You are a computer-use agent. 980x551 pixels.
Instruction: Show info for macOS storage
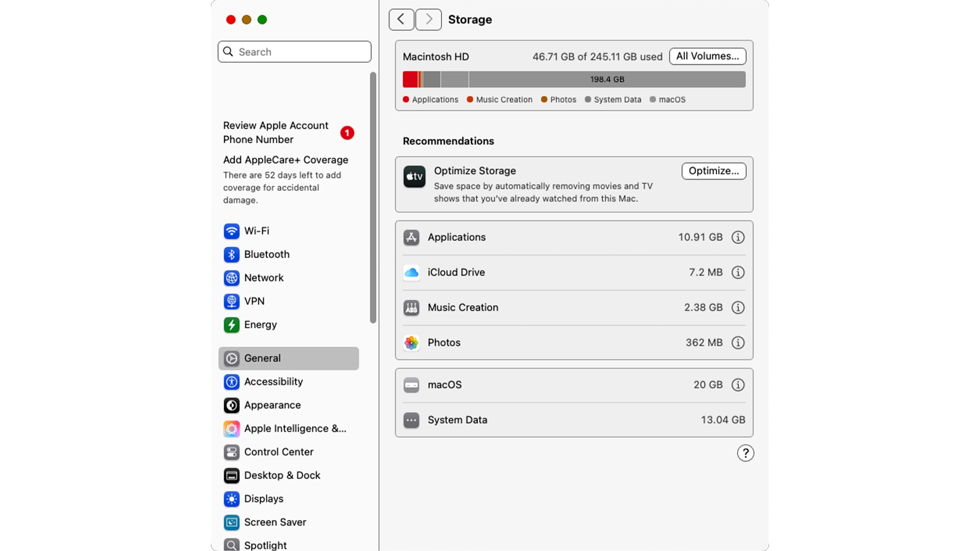[738, 385]
